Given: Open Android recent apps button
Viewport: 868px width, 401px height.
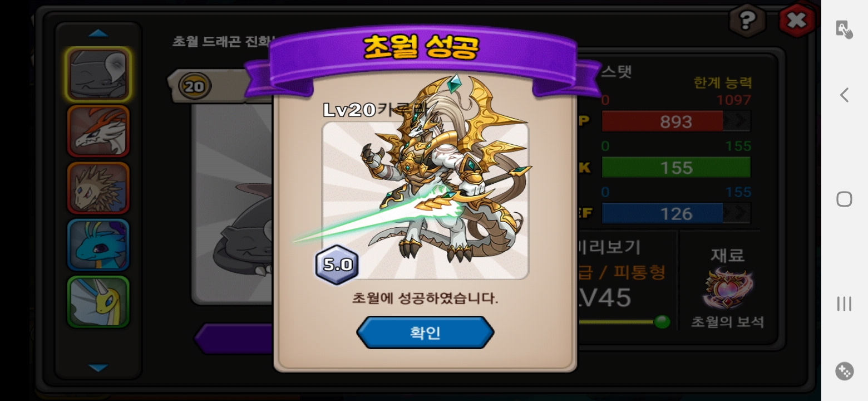Looking at the screenshot, I should click(x=844, y=304).
